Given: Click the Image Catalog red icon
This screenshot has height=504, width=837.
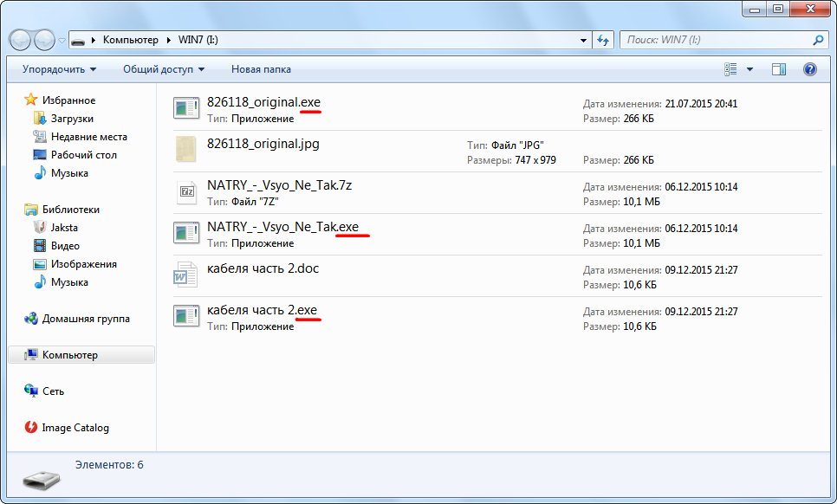Looking at the screenshot, I should point(31,427).
